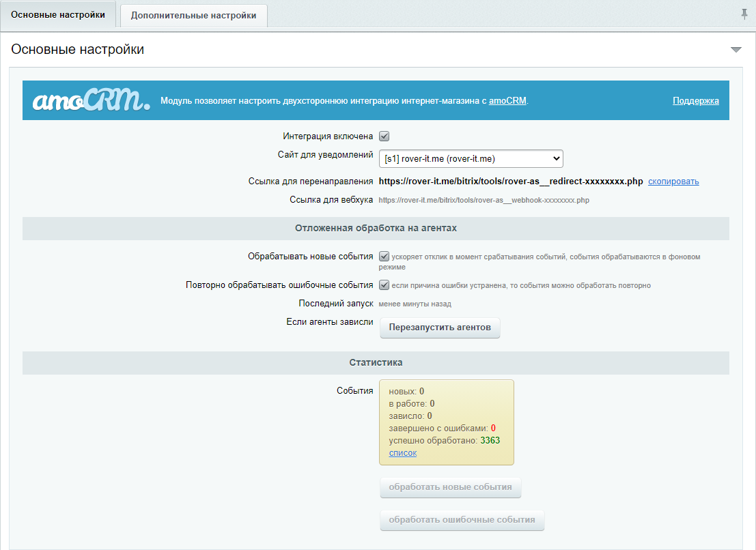Open the amoCRM link in banner

507,101
